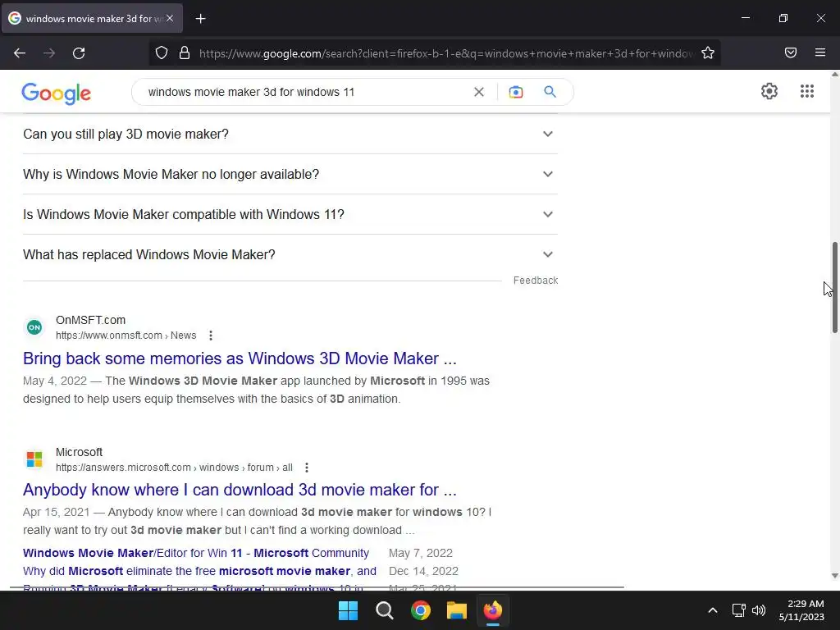Image resolution: width=840 pixels, height=630 pixels.
Task: Click into the Google search input field
Action: tap(305, 92)
